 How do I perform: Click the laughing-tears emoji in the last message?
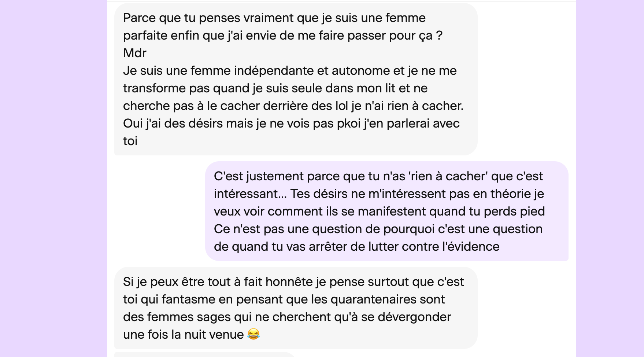coord(253,334)
